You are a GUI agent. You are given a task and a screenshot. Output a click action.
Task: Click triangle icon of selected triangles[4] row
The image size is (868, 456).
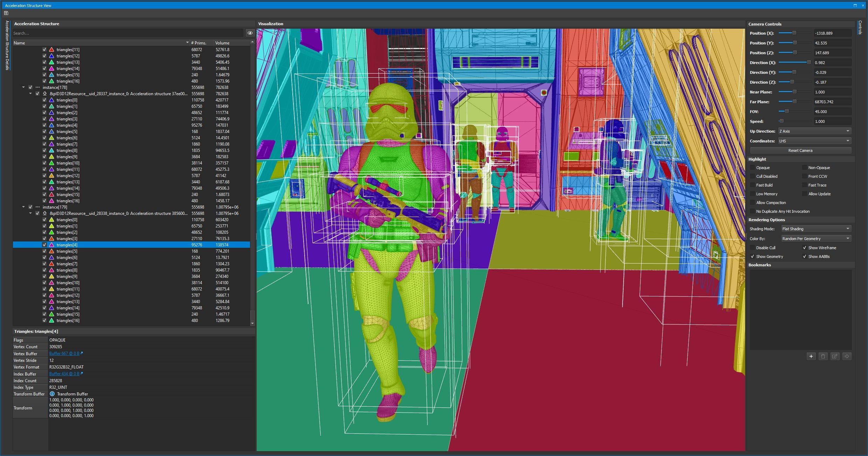point(51,245)
